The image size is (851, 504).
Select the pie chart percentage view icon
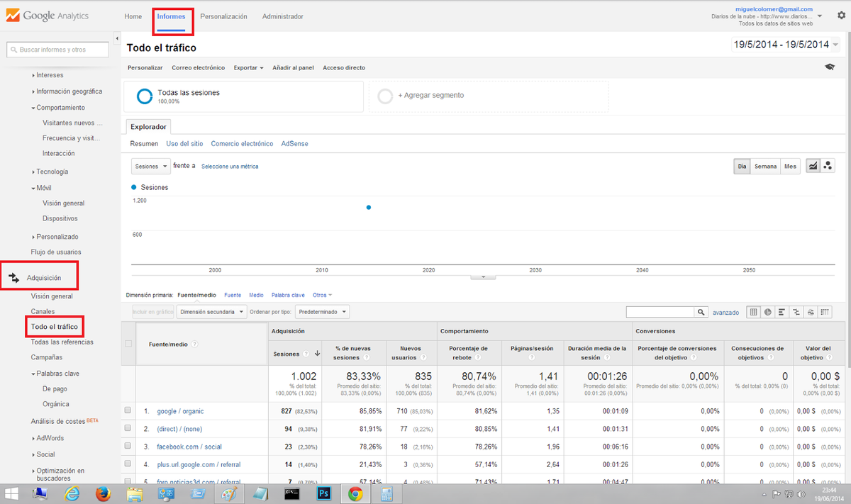[x=767, y=312]
